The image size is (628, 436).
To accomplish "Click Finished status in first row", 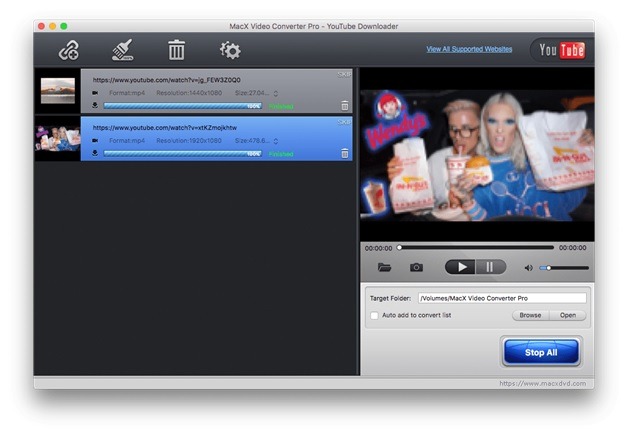I will coord(281,106).
